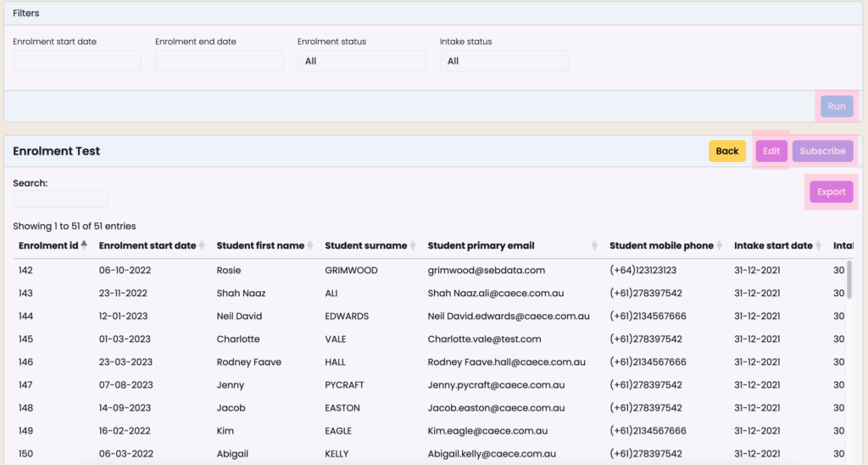This screenshot has width=868, height=465.
Task: Click the Run button
Action: click(x=837, y=106)
